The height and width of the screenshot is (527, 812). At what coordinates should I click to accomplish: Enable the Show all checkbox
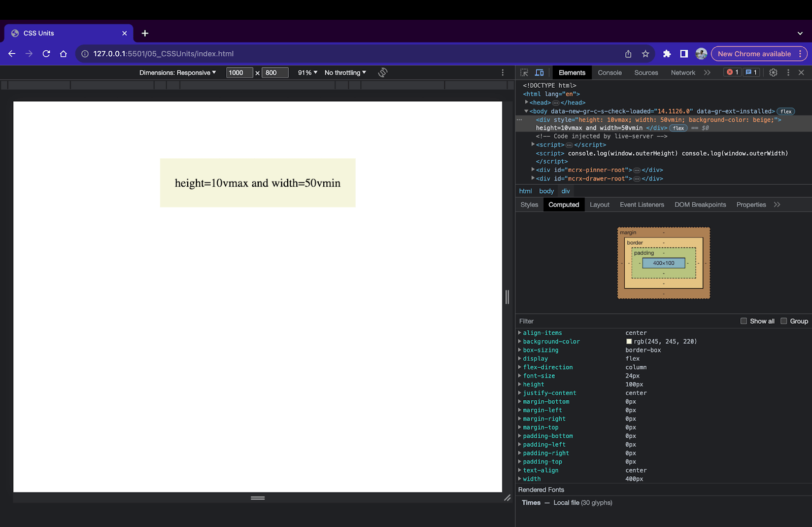(x=743, y=321)
